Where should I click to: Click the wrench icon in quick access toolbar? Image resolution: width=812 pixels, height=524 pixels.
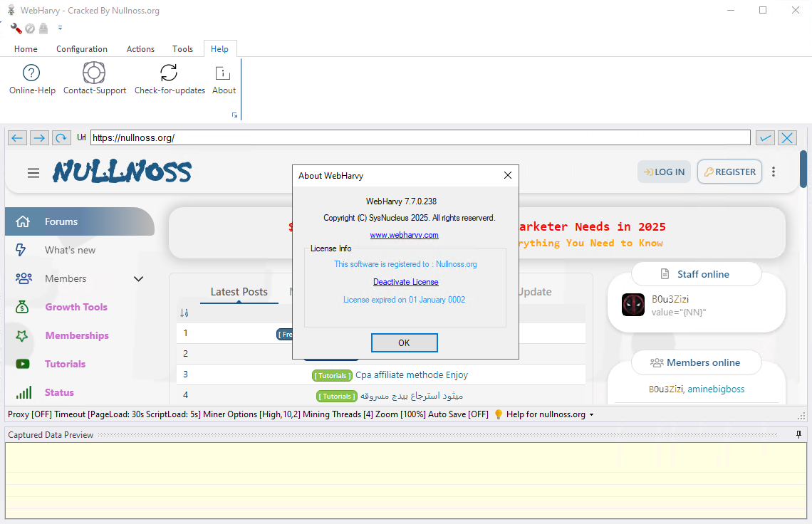pos(16,28)
